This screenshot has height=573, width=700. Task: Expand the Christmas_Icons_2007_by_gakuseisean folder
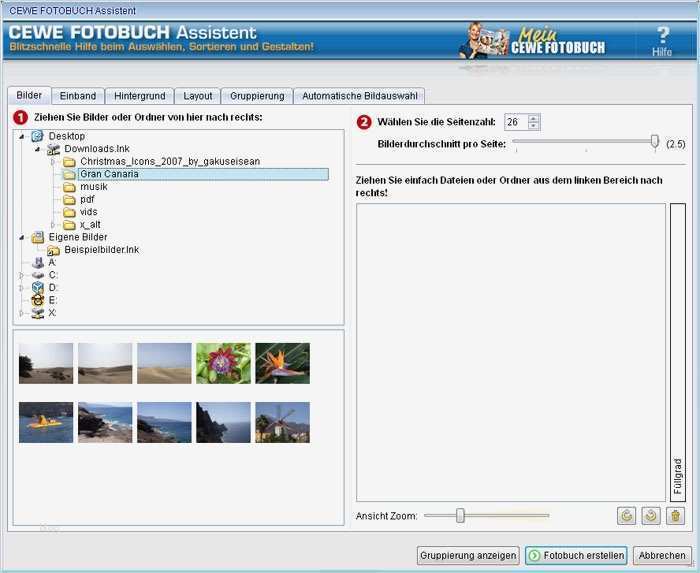[x=53, y=162]
